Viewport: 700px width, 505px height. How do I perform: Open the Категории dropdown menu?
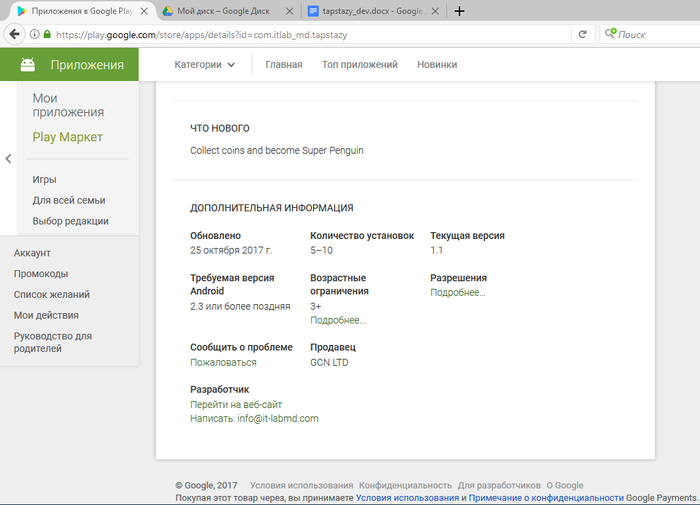click(204, 65)
